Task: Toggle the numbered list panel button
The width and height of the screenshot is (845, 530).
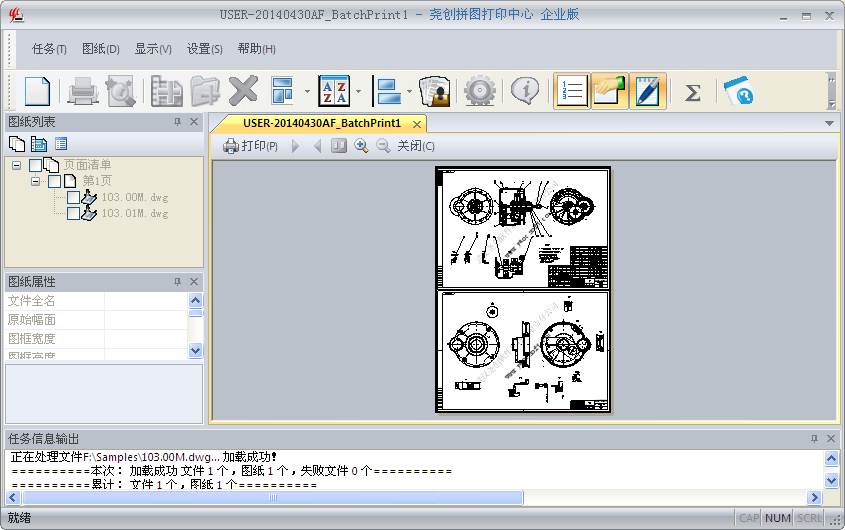Action: pos(571,91)
